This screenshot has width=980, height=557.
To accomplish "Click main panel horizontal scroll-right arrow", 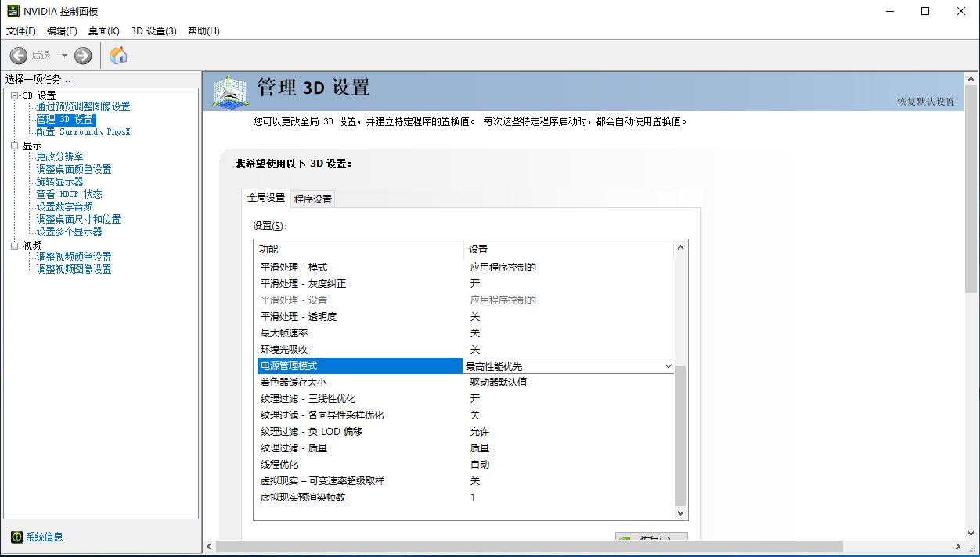I will [959, 546].
